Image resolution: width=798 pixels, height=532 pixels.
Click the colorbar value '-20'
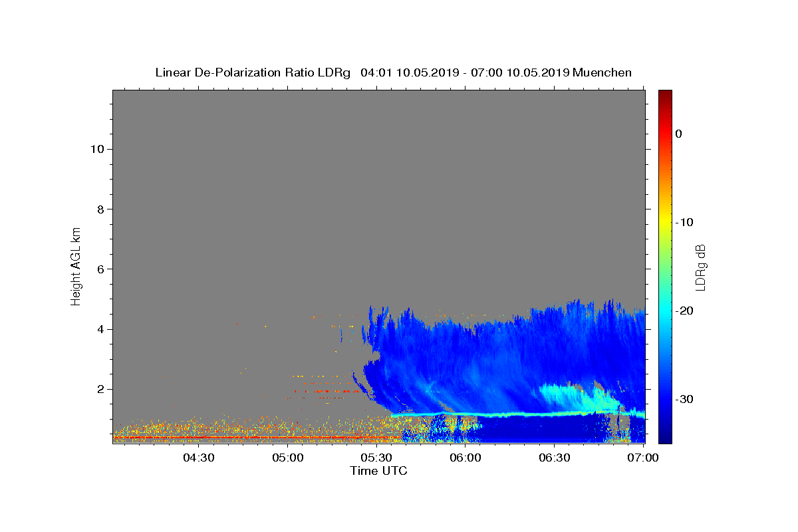684,311
